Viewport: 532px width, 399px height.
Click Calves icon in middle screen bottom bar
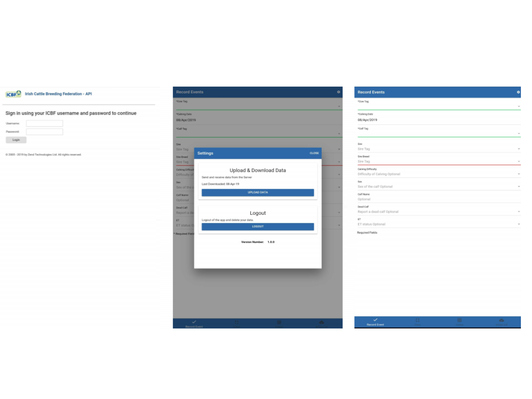(x=279, y=322)
